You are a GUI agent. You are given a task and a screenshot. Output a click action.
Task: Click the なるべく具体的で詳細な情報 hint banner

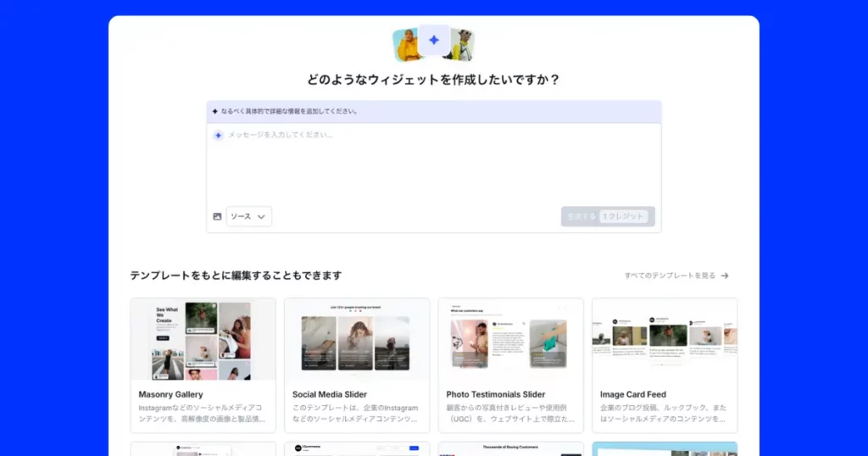tap(434, 111)
